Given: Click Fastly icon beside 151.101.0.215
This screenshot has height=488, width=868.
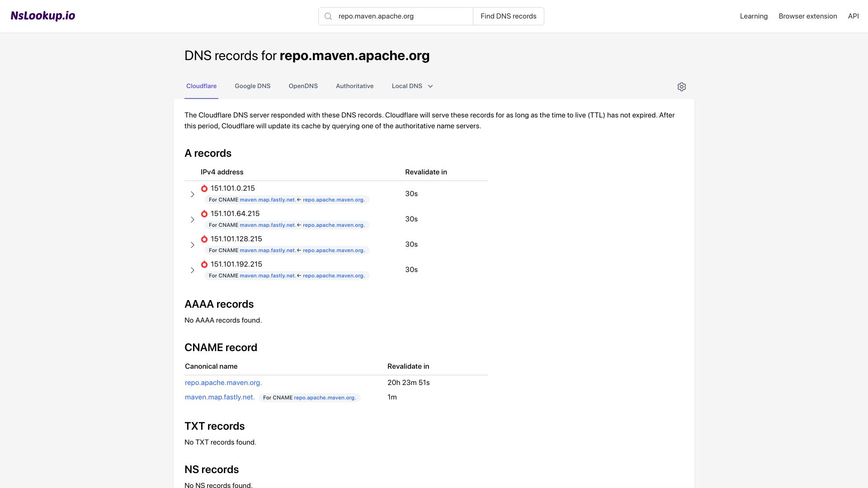Looking at the screenshot, I should coord(204,188).
